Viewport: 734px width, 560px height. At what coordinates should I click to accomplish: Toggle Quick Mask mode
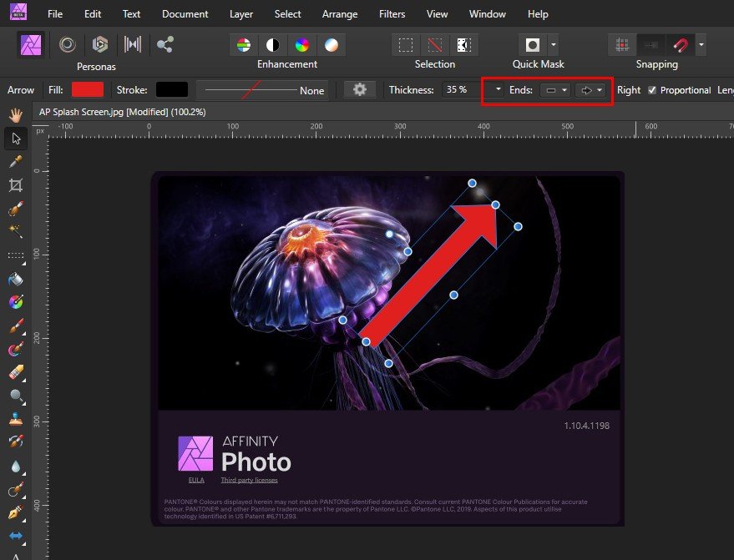[x=533, y=45]
